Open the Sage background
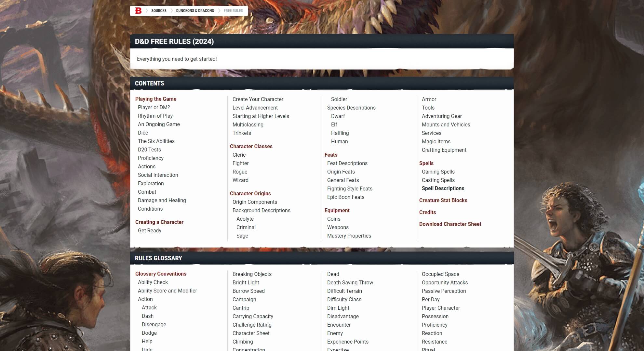The image size is (644, 351). (x=242, y=236)
